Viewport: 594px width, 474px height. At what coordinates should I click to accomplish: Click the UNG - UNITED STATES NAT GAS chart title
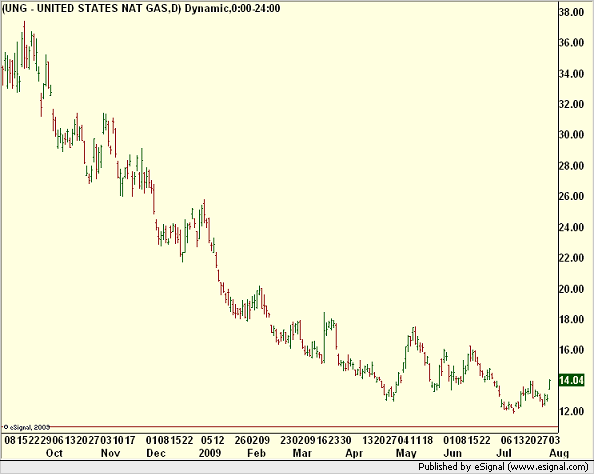point(141,8)
